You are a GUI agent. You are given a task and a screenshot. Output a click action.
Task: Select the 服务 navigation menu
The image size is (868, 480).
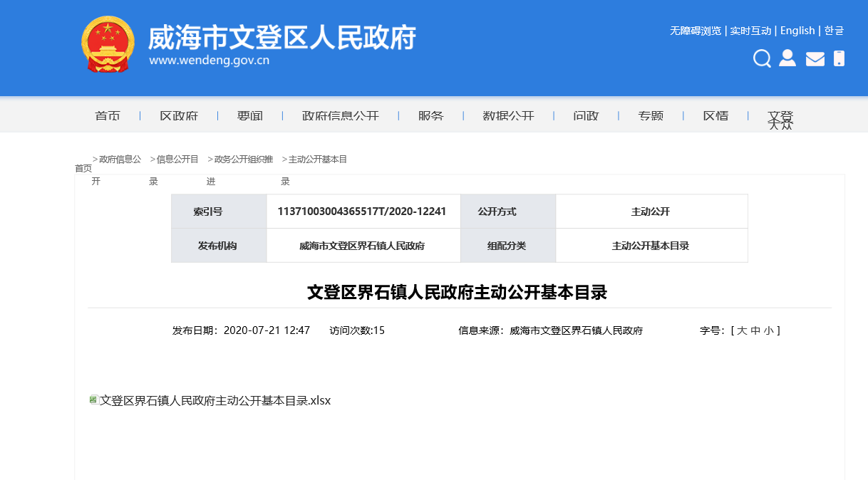click(430, 115)
